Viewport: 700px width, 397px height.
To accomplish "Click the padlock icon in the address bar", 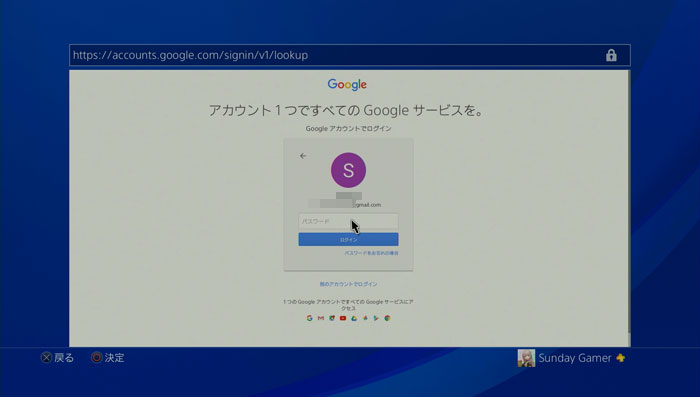I will point(611,55).
